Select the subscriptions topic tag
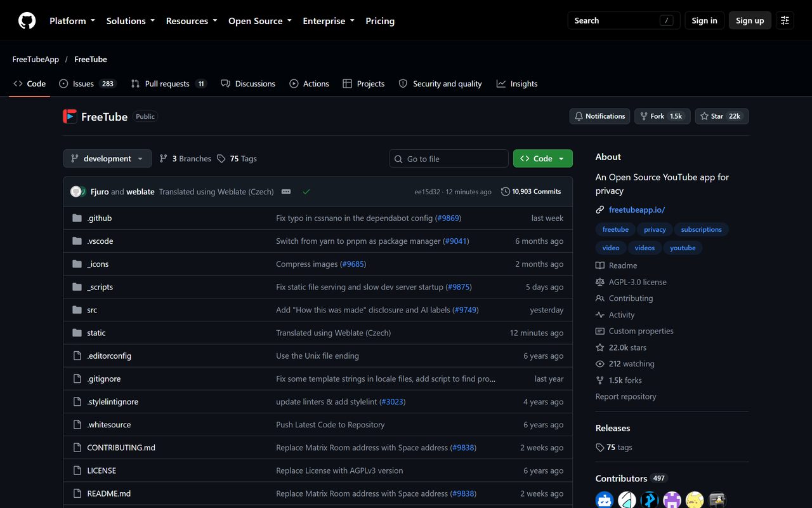Viewport: 812px width, 508px height. 701,229
